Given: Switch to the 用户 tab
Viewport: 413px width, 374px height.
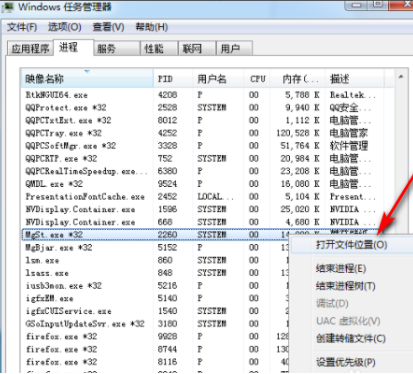Looking at the screenshot, I should [x=234, y=49].
